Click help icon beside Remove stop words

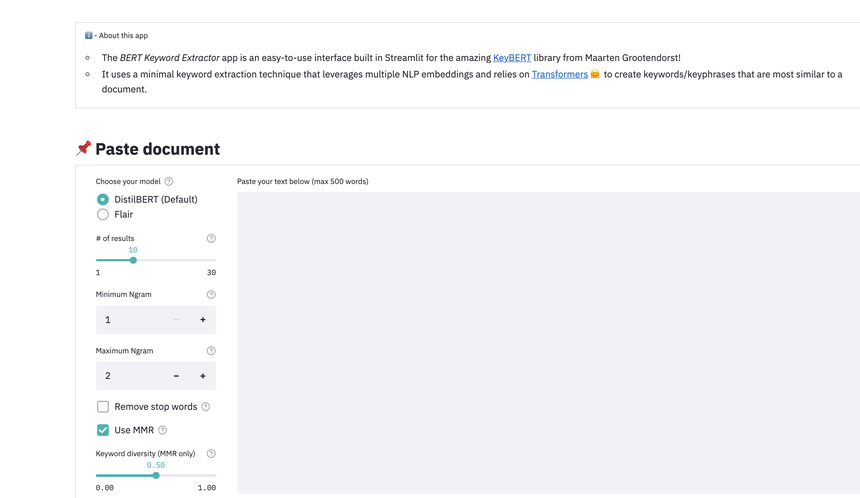click(x=206, y=407)
